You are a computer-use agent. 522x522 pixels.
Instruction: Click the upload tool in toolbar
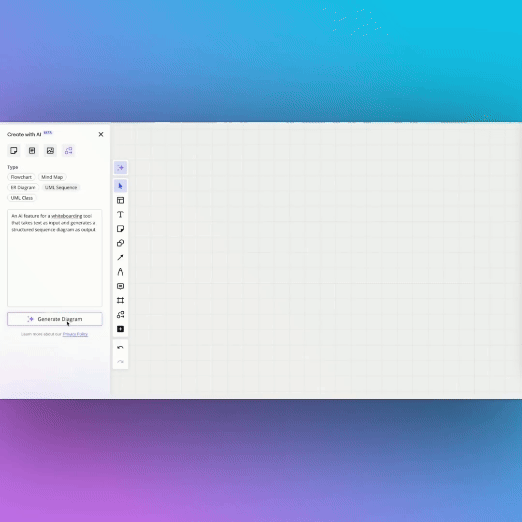click(120, 329)
